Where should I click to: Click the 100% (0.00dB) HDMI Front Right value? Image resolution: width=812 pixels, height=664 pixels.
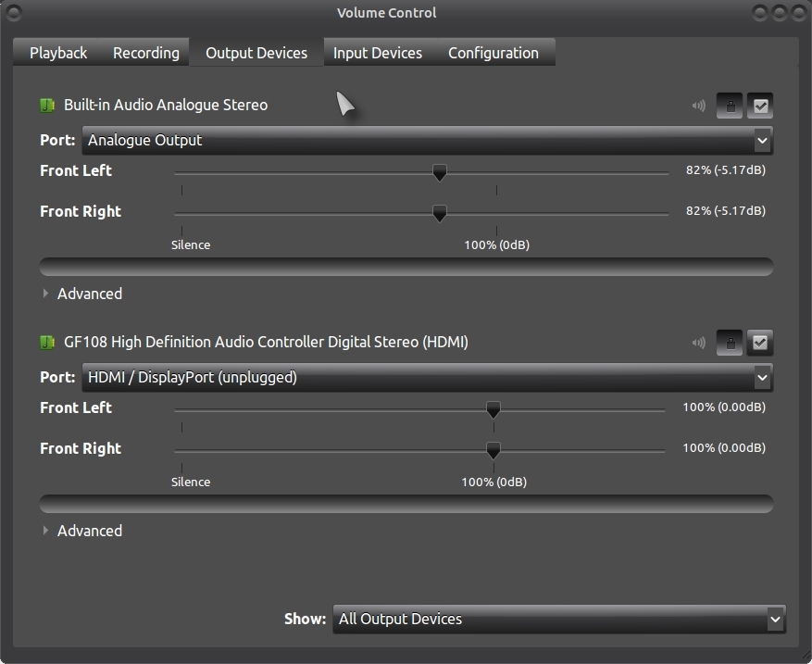(724, 448)
